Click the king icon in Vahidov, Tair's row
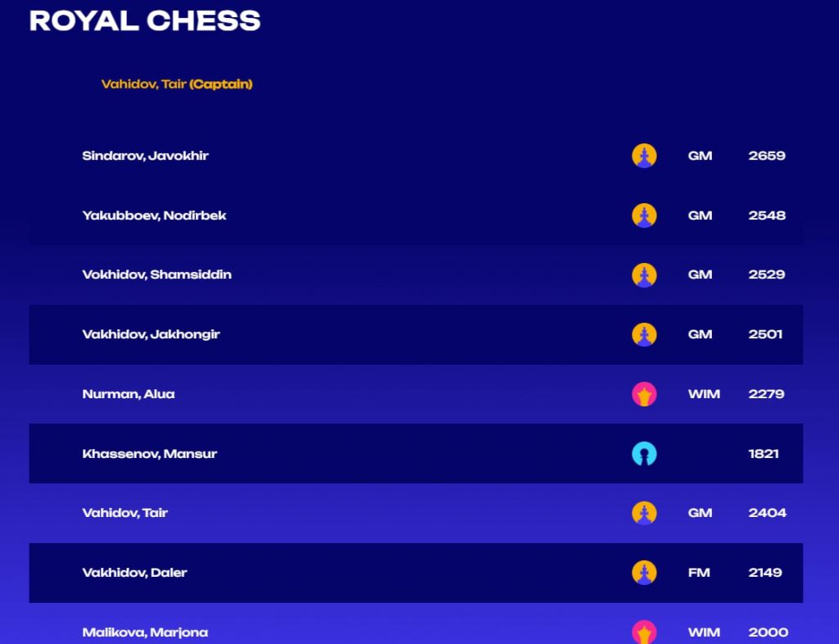Screen dimensions: 839x644 pos(644,513)
